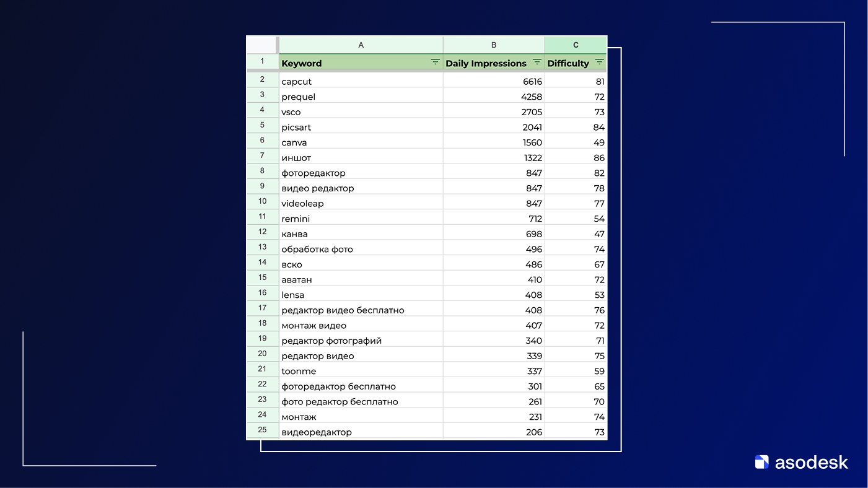Select row 25 header
868x488 pixels.
tap(262, 430)
